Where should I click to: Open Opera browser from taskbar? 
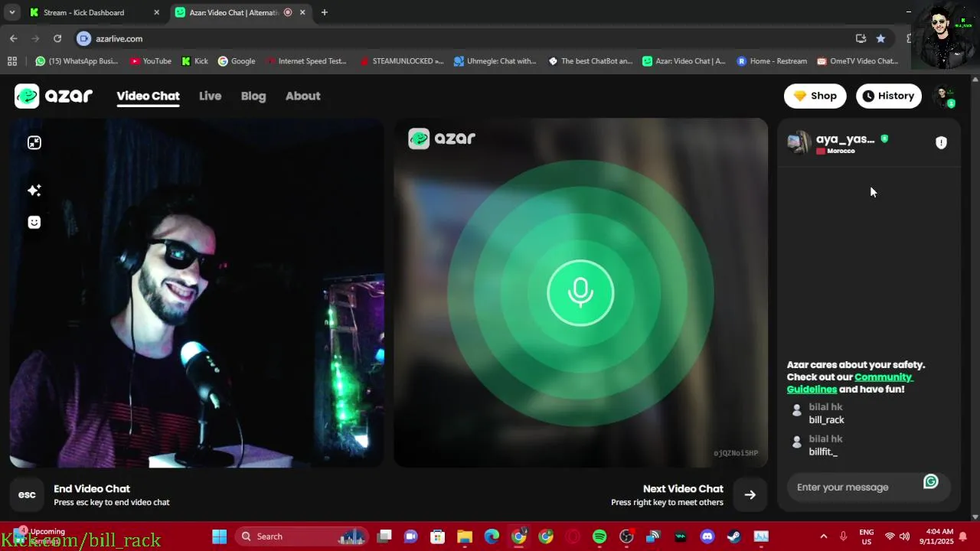pyautogui.click(x=573, y=536)
